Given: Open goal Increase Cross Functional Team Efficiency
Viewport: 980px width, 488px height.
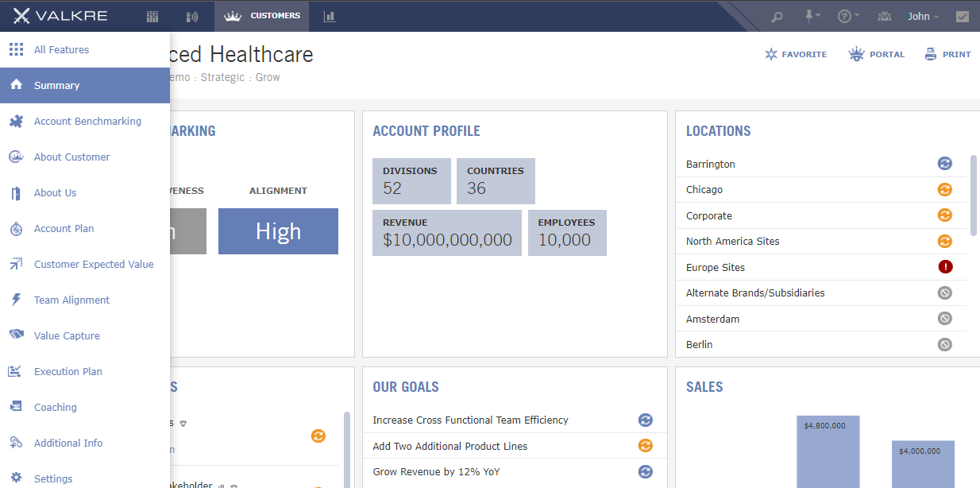Looking at the screenshot, I should [470, 420].
